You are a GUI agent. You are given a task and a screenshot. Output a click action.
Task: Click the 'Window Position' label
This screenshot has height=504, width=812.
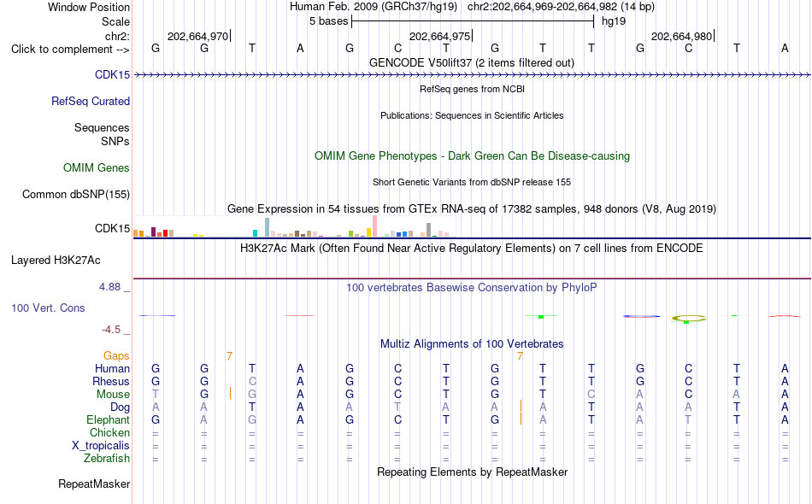[x=89, y=7]
